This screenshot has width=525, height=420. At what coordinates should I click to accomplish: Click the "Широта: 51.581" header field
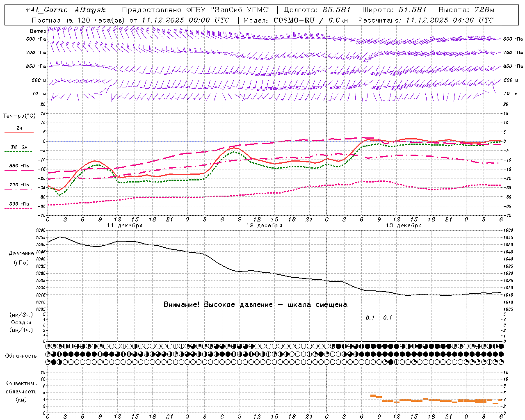[395, 10]
